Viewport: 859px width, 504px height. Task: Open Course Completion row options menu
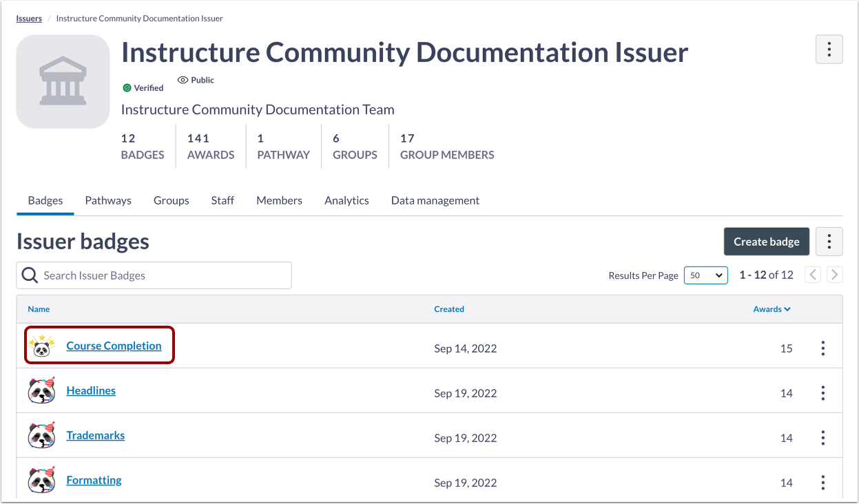[x=822, y=348]
